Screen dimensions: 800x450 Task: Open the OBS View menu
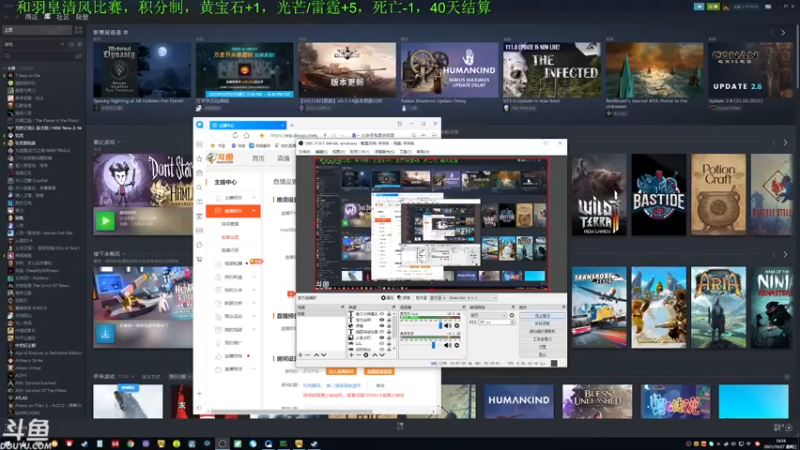[338, 152]
